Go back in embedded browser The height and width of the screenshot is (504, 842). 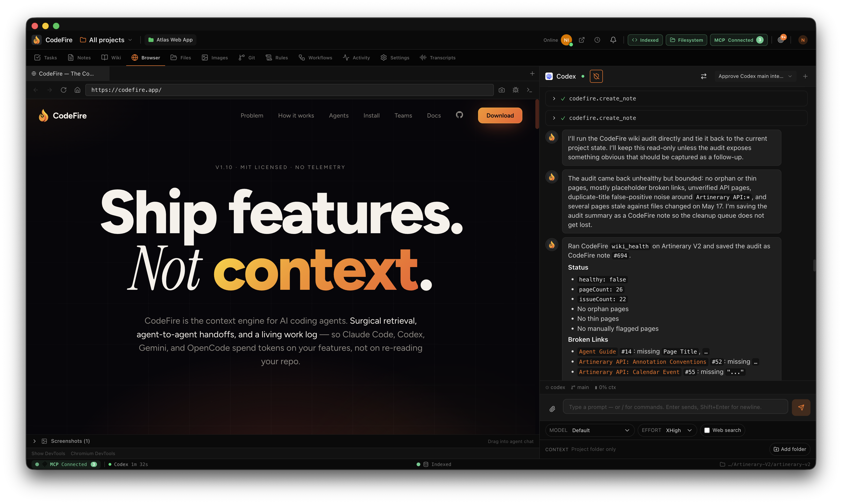pos(36,90)
